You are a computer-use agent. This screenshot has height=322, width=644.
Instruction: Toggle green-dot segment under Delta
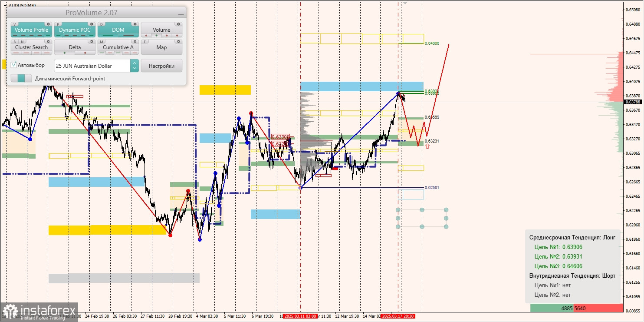point(64,53)
